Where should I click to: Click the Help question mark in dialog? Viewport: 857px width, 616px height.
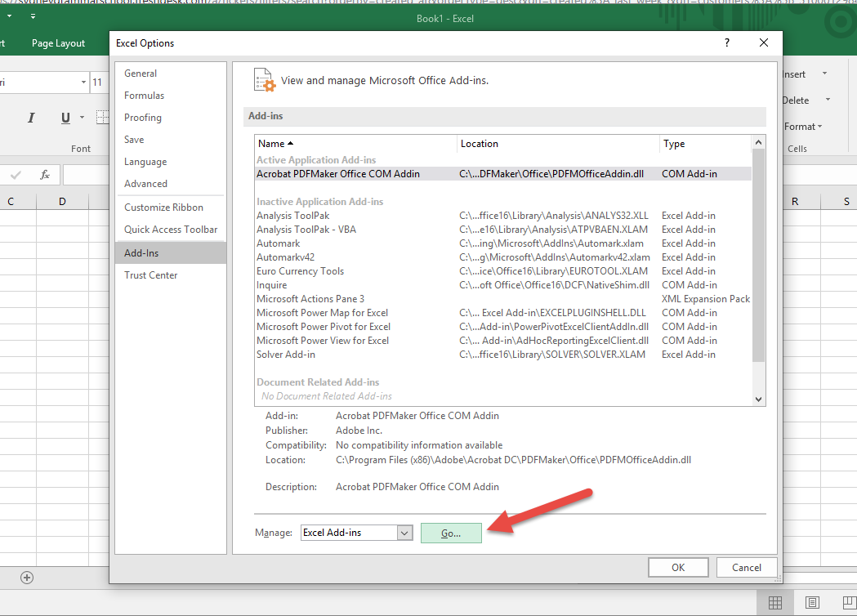(726, 42)
